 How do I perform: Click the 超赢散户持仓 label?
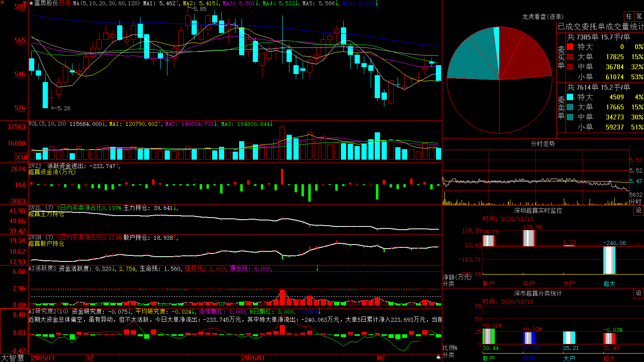(46, 244)
